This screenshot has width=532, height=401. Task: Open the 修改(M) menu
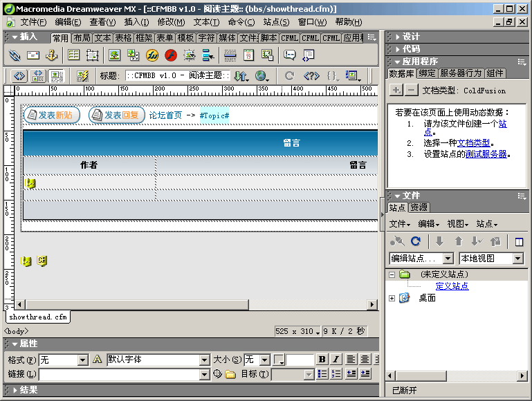point(171,22)
